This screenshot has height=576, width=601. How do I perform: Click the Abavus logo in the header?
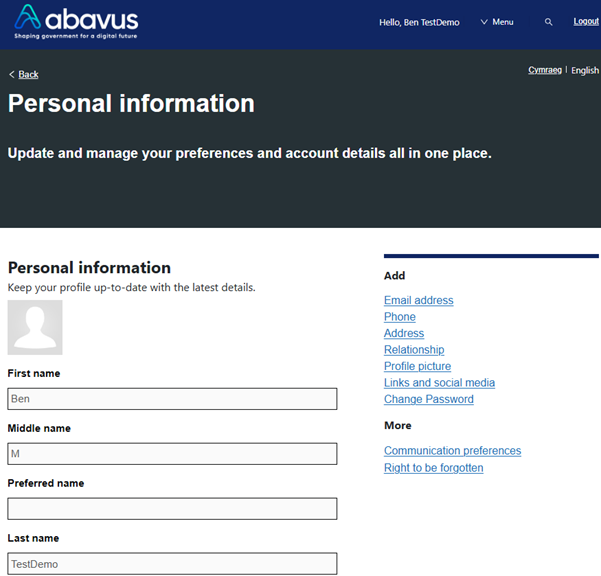pos(76,21)
